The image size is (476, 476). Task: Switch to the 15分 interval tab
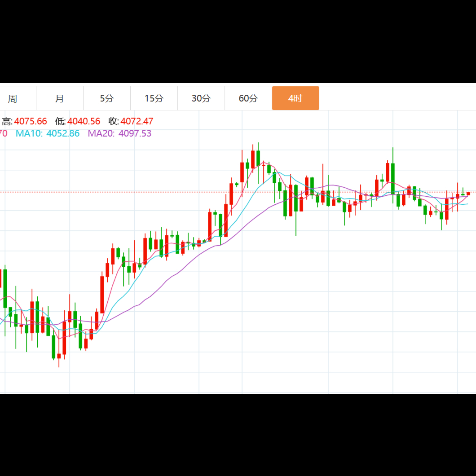(x=154, y=98)
